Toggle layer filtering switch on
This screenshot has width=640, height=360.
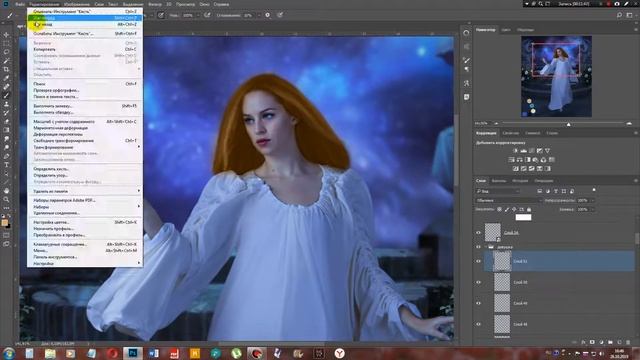(594, 190)
